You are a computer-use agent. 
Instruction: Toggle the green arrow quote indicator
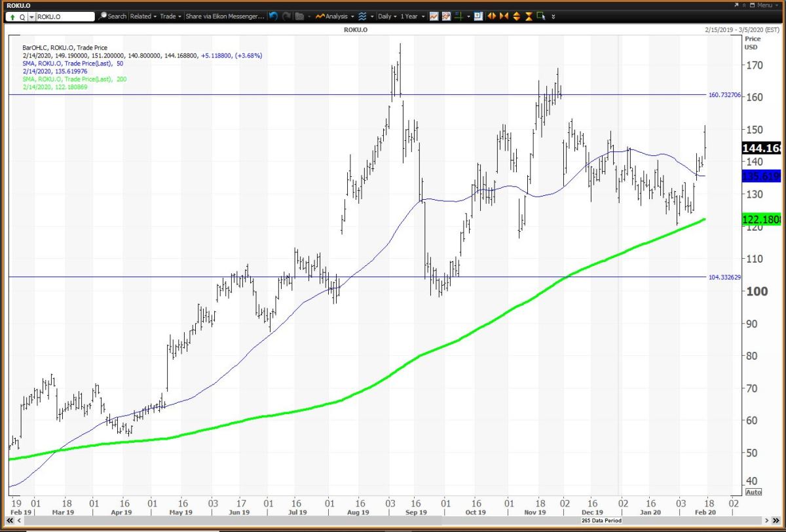click(x=13, y=16)
